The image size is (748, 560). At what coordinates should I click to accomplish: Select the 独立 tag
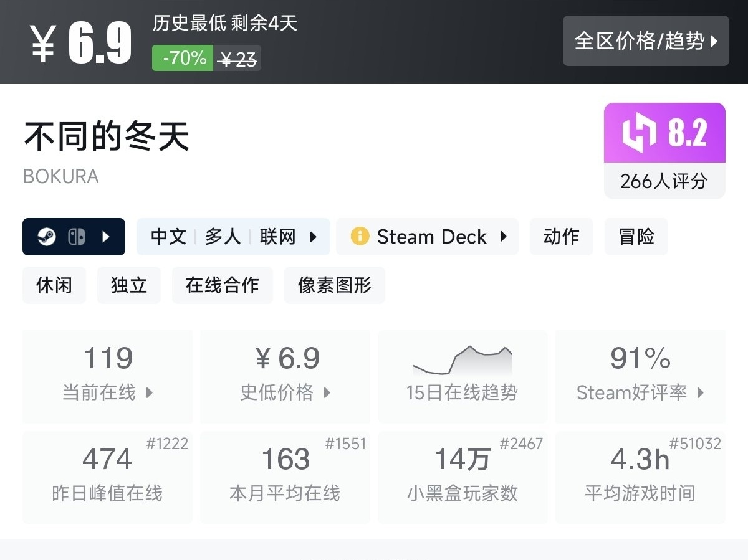pyautogui.click(x=129, y=285)
